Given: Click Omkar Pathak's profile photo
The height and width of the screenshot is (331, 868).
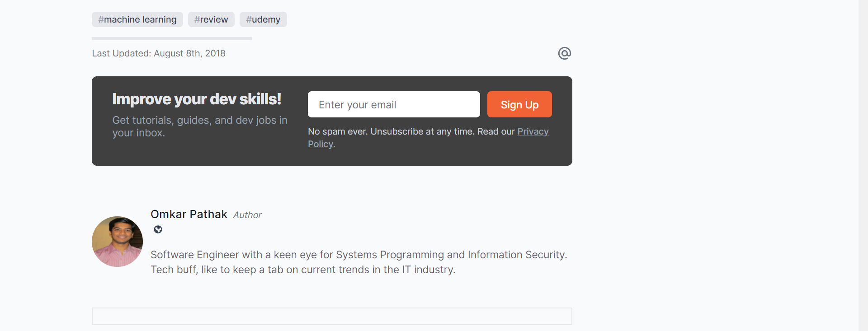Looking at the screenshot, I should 118,242.
